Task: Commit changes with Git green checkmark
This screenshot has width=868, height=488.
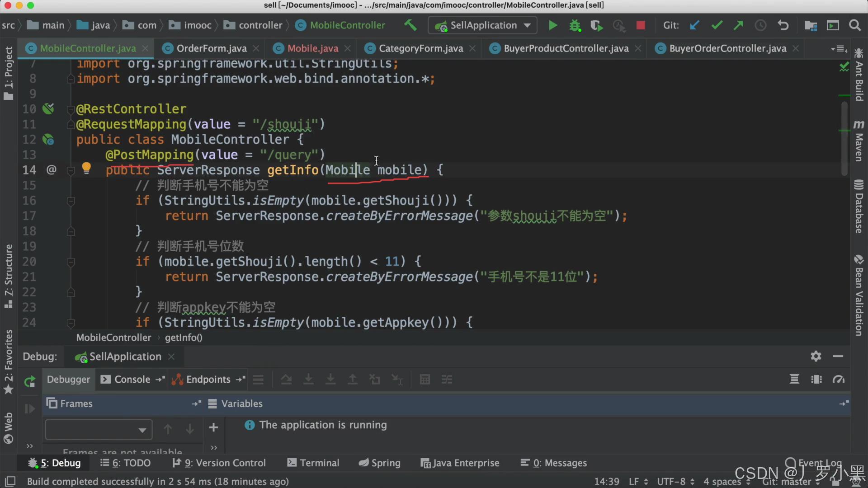Action: pyautogui.click(x=717, y=25)
